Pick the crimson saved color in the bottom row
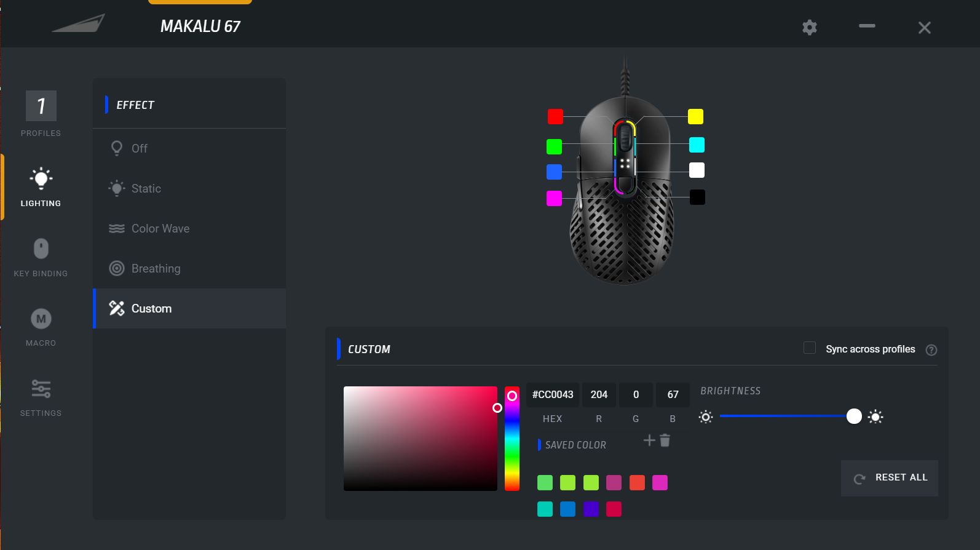This screenshot has width=980, height=550. pyautogui.click(x=614, y=509)
